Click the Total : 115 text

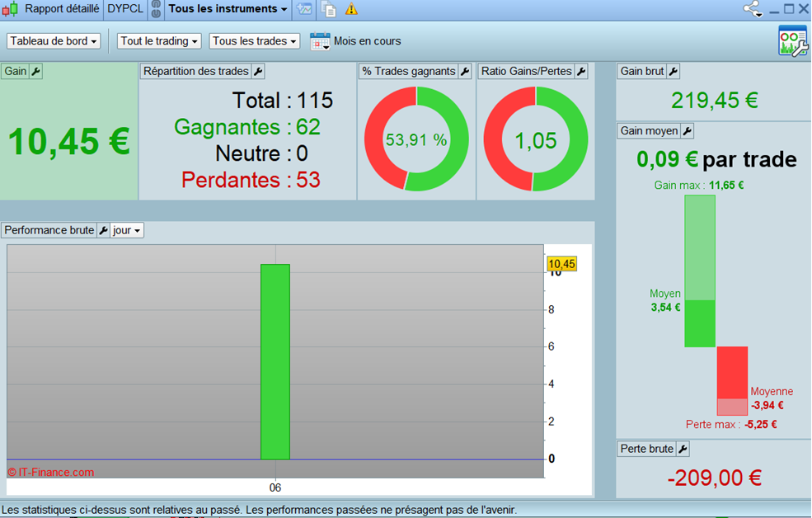pos(283,101)
